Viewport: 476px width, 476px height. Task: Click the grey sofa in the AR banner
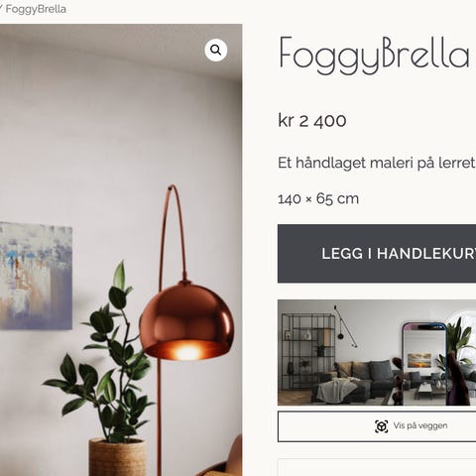click(x=357, y=380)
